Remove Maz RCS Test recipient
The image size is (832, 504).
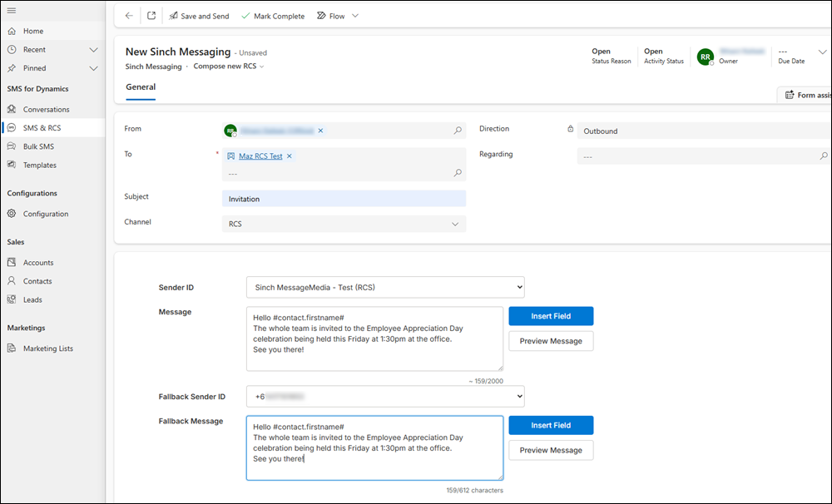(290, 156)
